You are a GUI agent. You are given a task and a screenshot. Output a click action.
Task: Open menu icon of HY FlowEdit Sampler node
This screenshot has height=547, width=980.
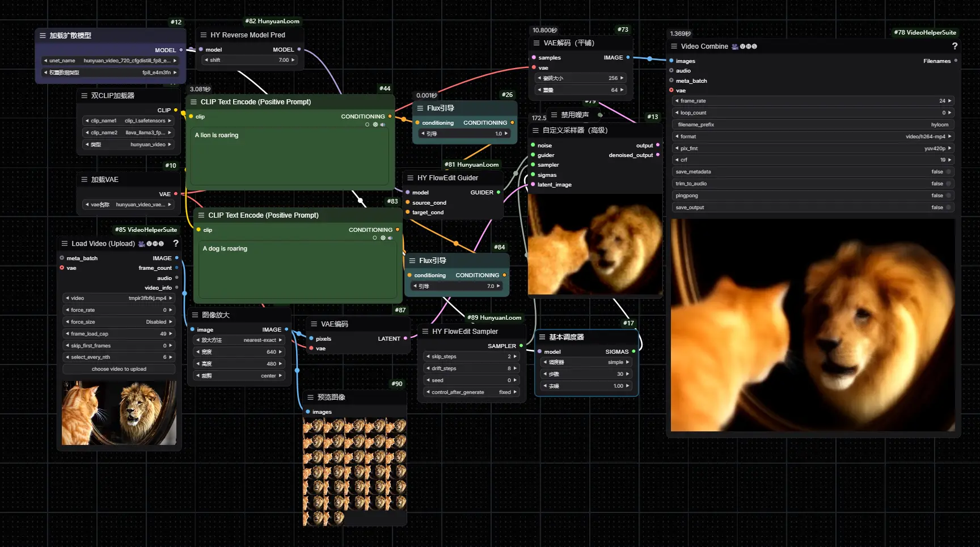click(425, 332)
